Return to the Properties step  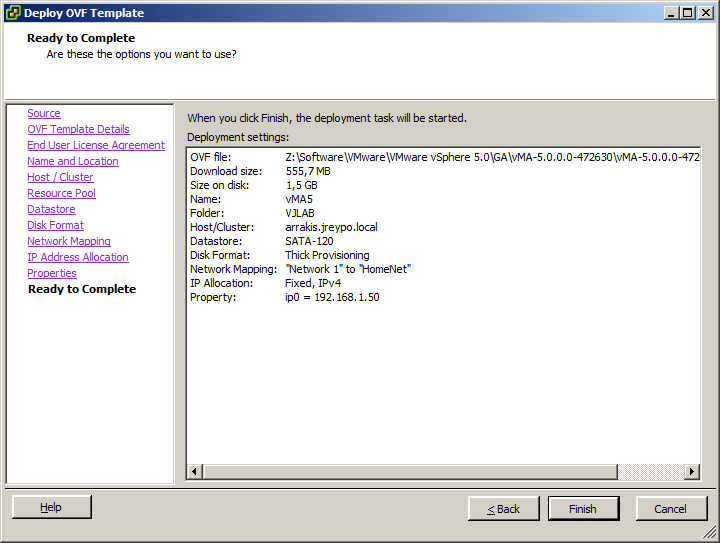(52, 273)
